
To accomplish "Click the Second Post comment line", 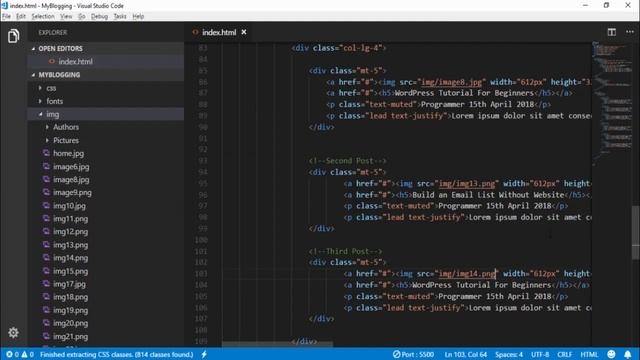I will 347,161.
